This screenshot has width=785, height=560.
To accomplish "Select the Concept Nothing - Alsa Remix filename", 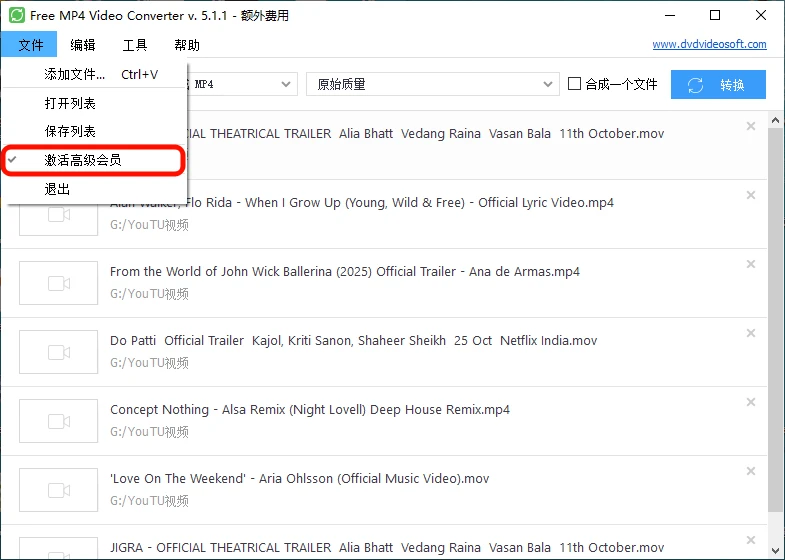I will (309, 410).
